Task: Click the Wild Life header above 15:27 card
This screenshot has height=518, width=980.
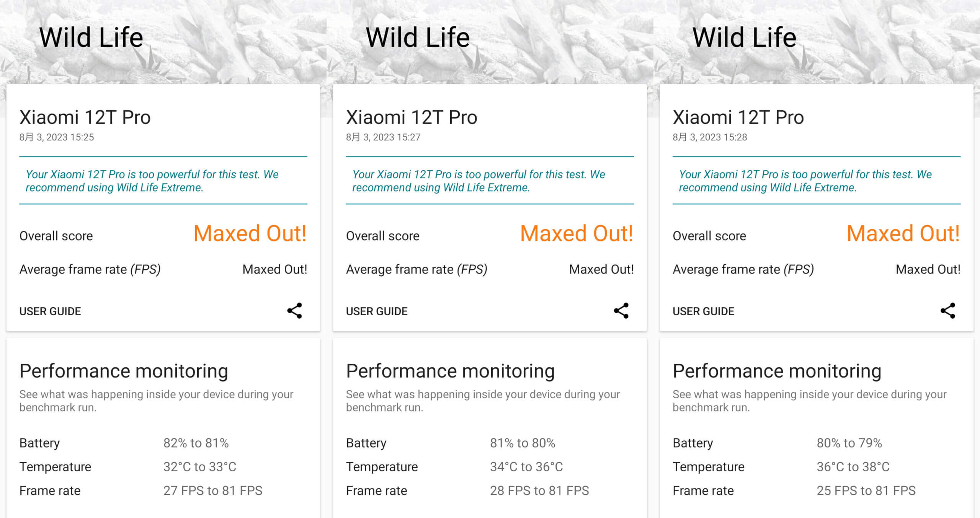Action: click(x=418, y=37)
